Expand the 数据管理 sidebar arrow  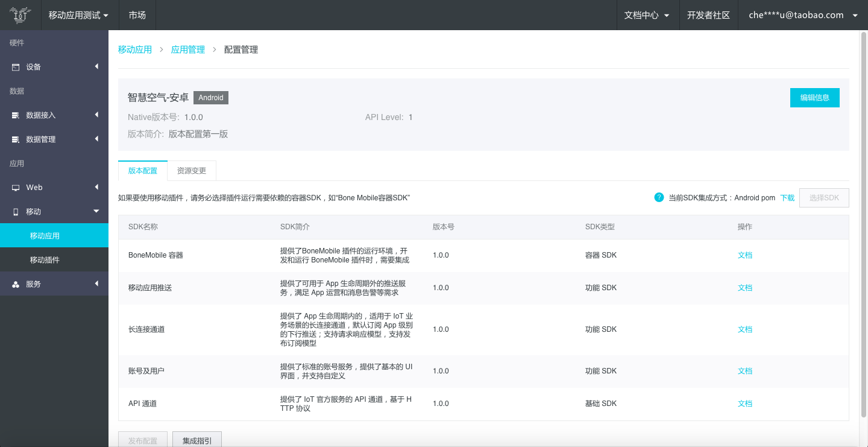pos(96,139)
